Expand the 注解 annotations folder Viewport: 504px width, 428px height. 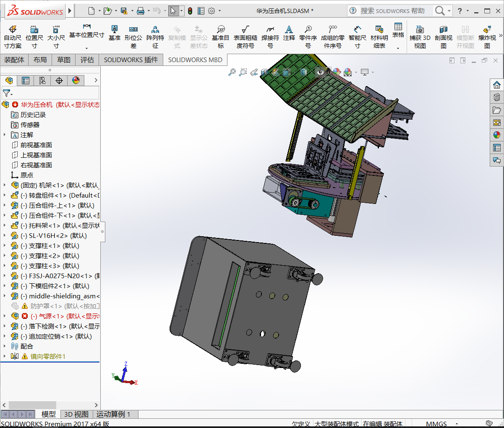tap(5, 135)
